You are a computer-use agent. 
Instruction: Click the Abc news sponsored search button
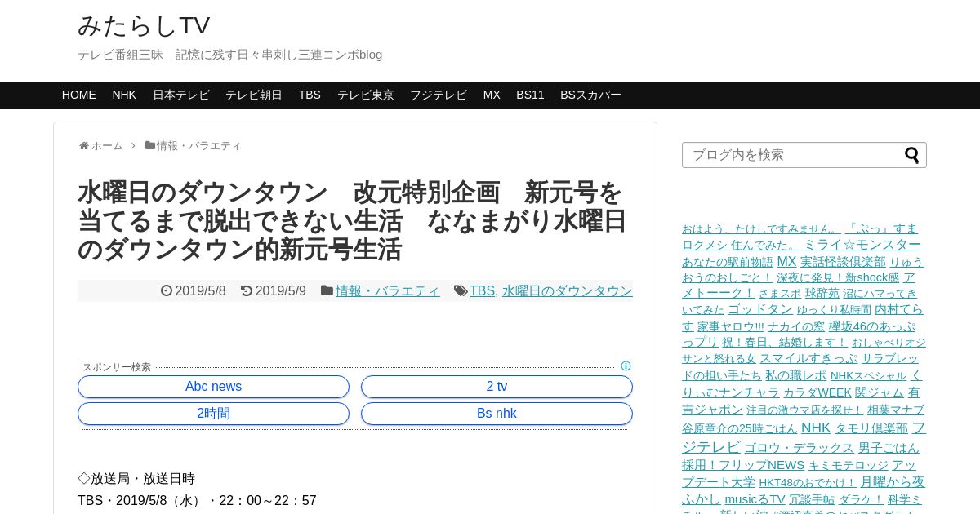(x=213, y=387)
